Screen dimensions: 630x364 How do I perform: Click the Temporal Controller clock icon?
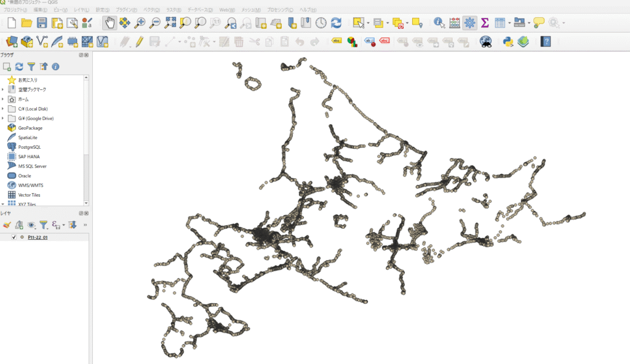(321, 23)
